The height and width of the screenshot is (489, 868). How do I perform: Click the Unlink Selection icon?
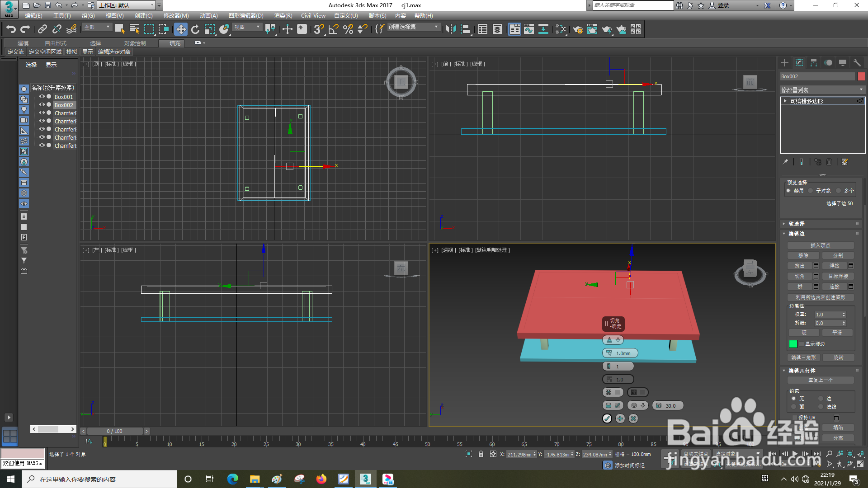click(57, 29)
